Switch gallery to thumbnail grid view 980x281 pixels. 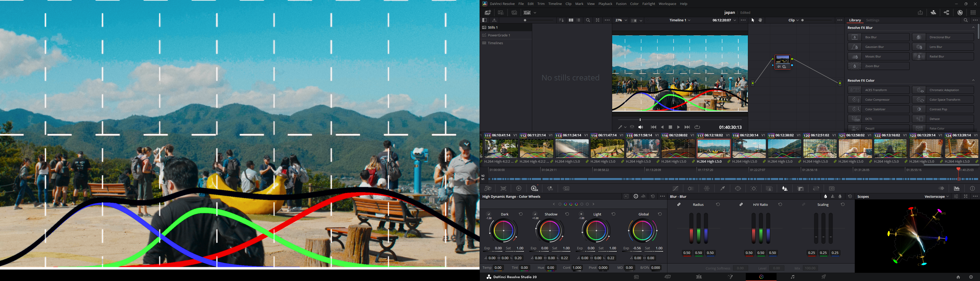tap(571, 20)
